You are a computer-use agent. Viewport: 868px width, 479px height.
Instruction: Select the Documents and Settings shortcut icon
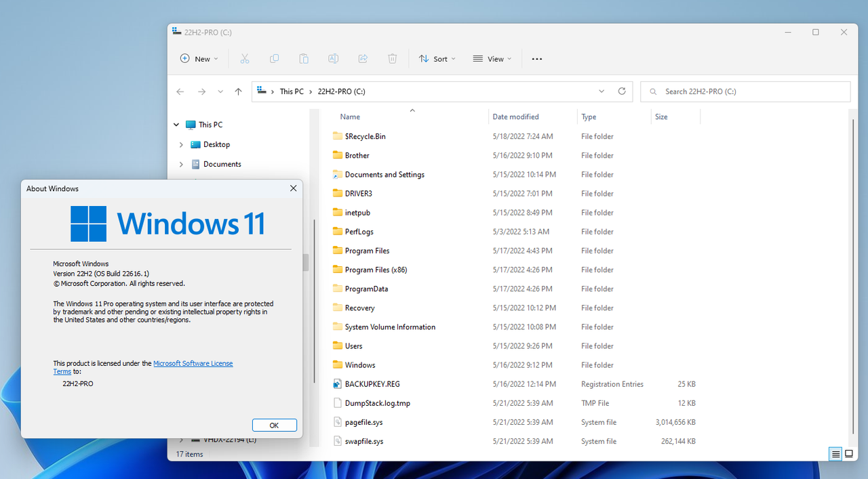pos(338,174)
